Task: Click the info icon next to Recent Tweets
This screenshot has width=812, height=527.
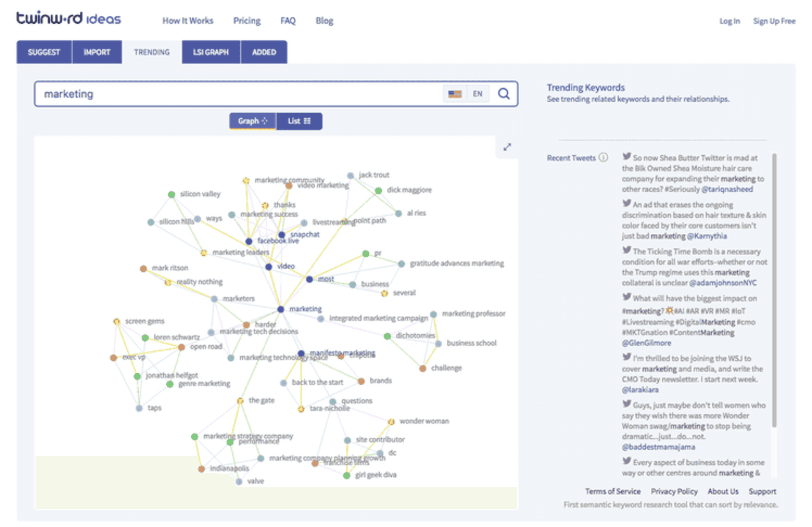Action: pos(603,158)
